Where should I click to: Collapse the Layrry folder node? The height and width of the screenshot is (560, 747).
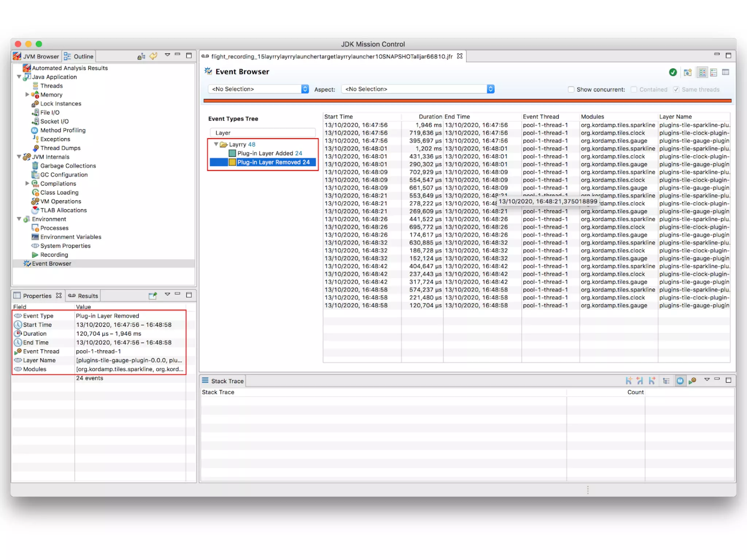[x=216, y=144]
